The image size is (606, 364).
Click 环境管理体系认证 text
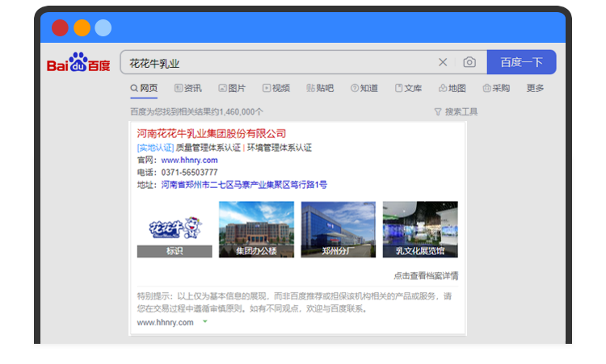coord(280,148)
